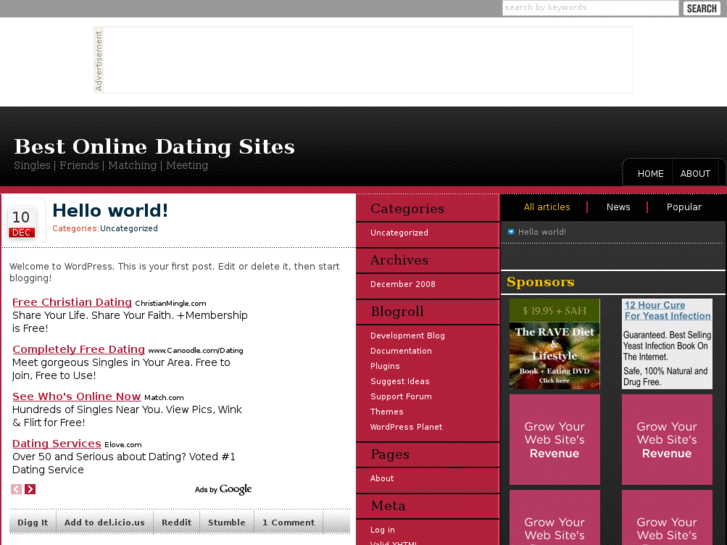Open the December 2008 archive
Image resolution: width=727 pixels, height=545 pixels.
pyautogui.click(x=403, y=284)
